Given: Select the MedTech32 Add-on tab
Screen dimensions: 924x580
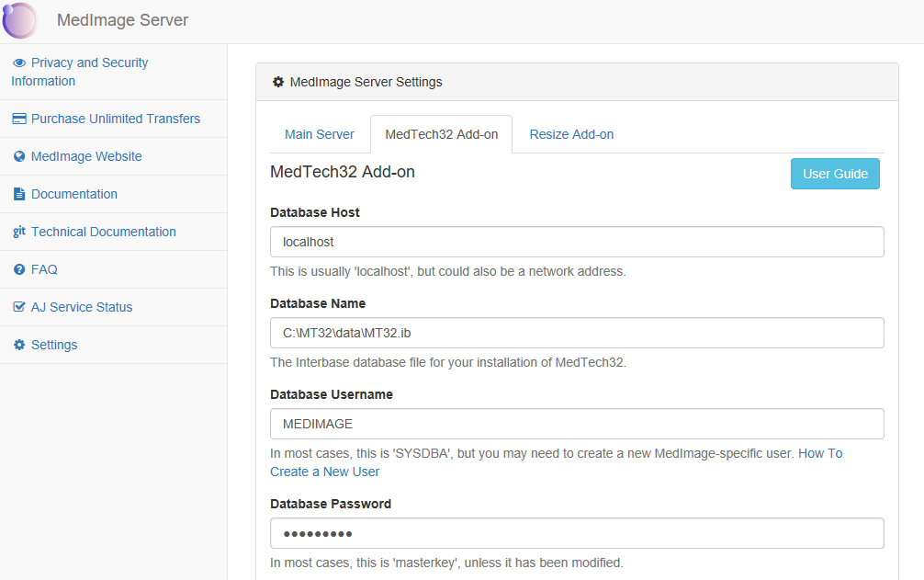Looking at the screenshot, I should [442, 134].
